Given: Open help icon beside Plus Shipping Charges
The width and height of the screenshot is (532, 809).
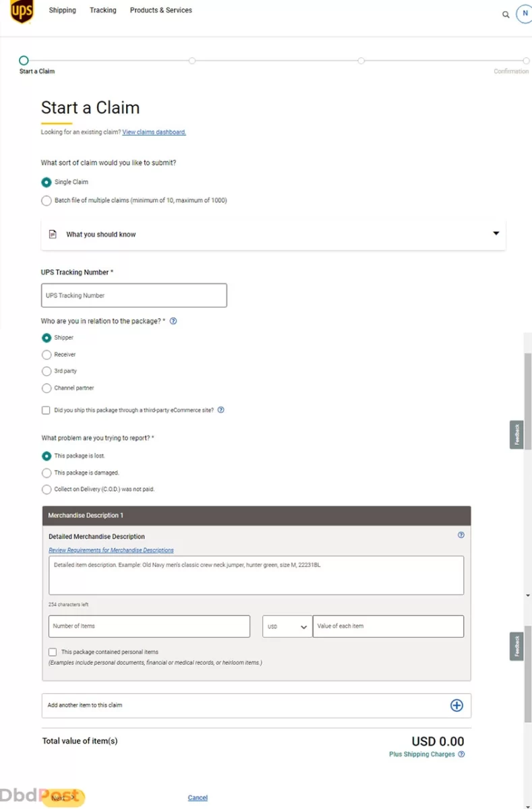Looking at the screenshot, I should tap(461, 754).
